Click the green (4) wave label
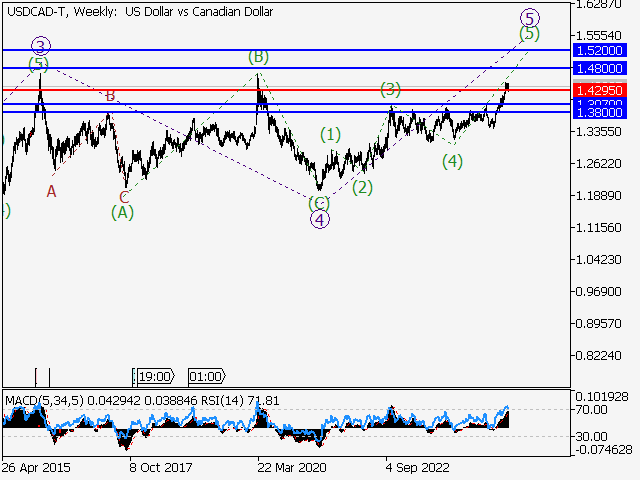The width and height of the screenshot is (640, 480). pyautogui.click(x=452, y=161)
